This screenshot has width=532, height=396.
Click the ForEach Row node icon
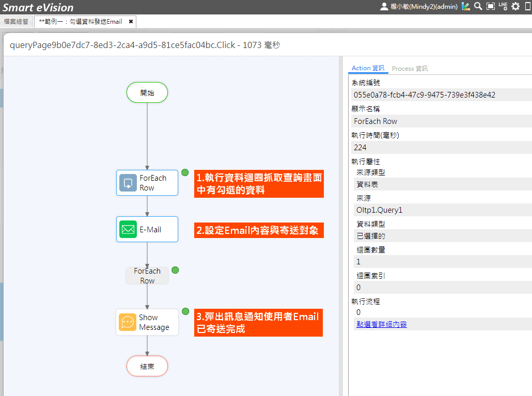tap(128, 183)
